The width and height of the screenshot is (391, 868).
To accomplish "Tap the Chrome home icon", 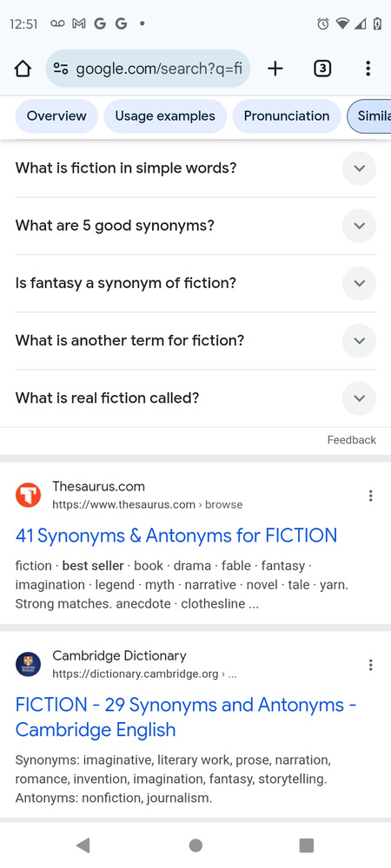I will pos(23,69).
